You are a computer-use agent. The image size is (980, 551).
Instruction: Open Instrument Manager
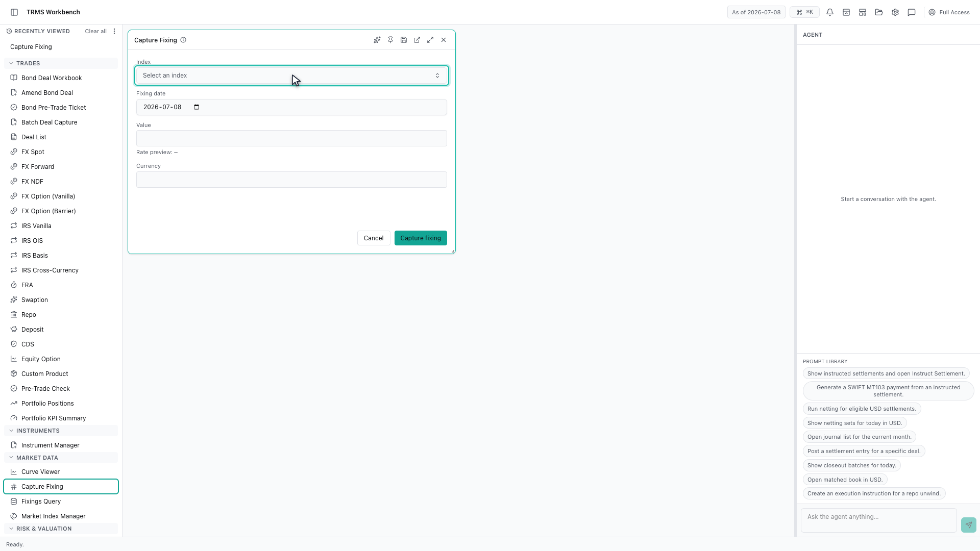pos(61,445)
